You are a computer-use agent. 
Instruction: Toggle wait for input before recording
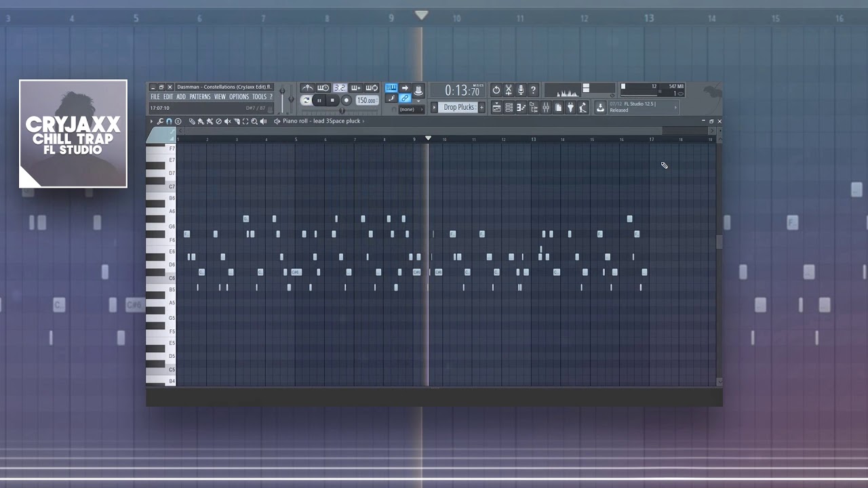(x=323, y=87)
